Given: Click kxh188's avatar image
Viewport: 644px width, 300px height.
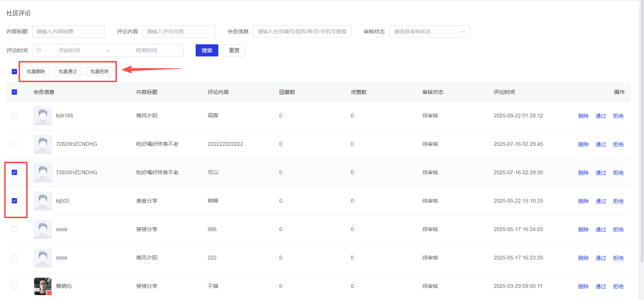Looking at the screenshot, I should (43, 116).
